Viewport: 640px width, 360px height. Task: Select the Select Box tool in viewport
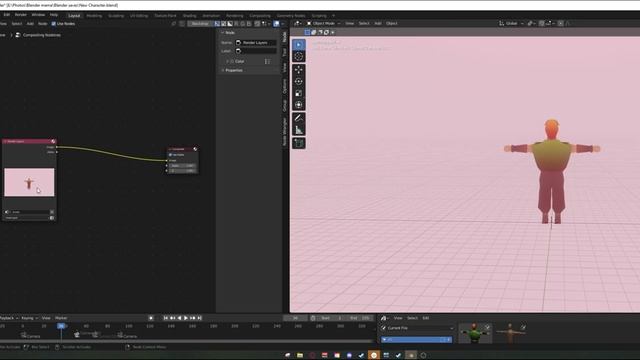point(299,44)
